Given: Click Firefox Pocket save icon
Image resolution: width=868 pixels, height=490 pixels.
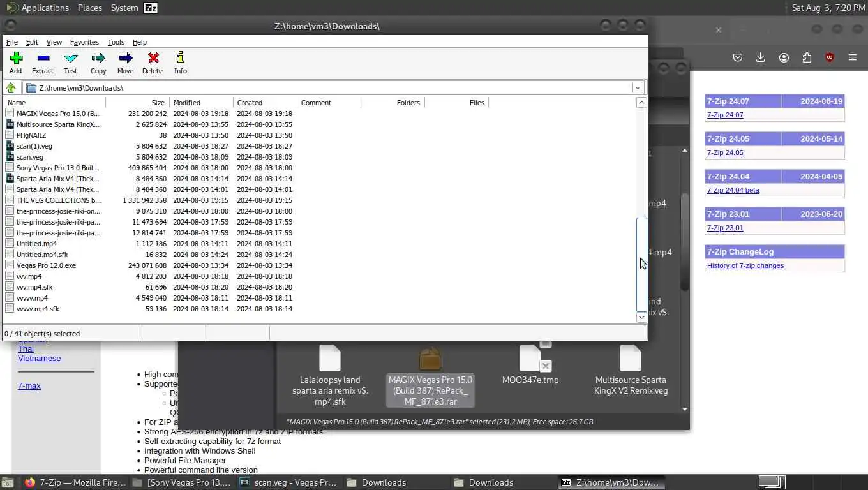Looking at the screenshot, I should pyautogui.click(x=738, y=57).
